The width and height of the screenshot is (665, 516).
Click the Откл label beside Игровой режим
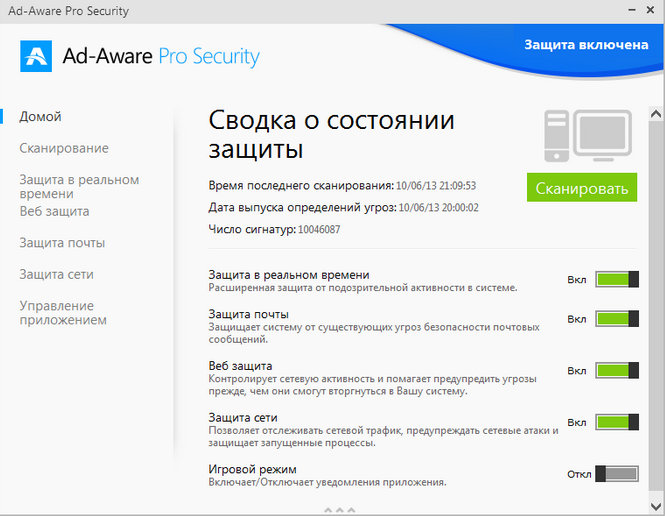(x=579, y=474)
